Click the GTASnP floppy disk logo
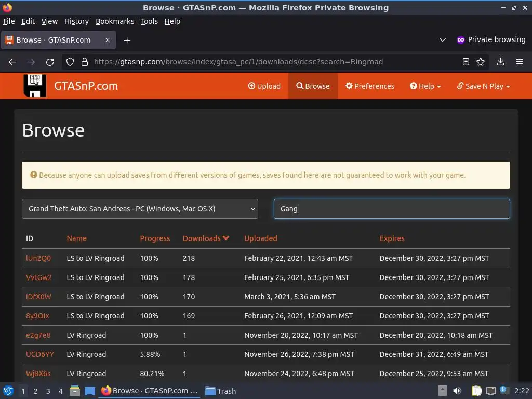The height and width of the screenshot is (399, 532). [35, 86]
